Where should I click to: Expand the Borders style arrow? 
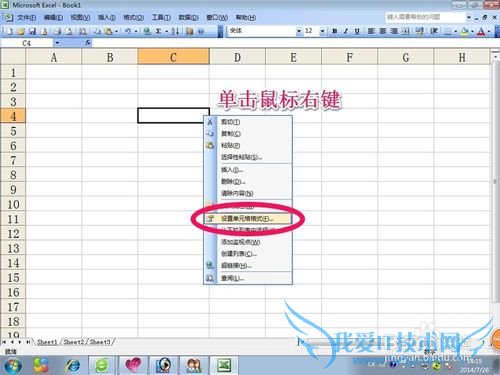pos(456,31)
